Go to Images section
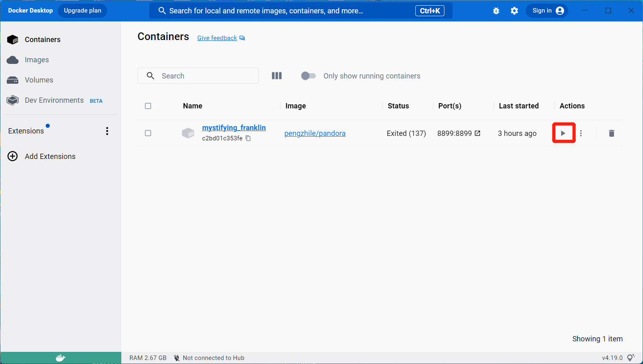The height and width of the screenshot is (364, 643). [x=61, y=60]
